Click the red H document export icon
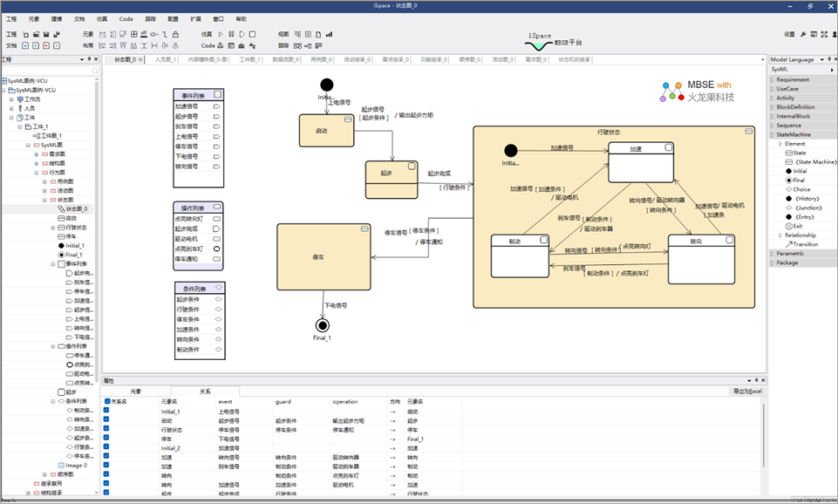The image size is (838, 504). [46, 45]
